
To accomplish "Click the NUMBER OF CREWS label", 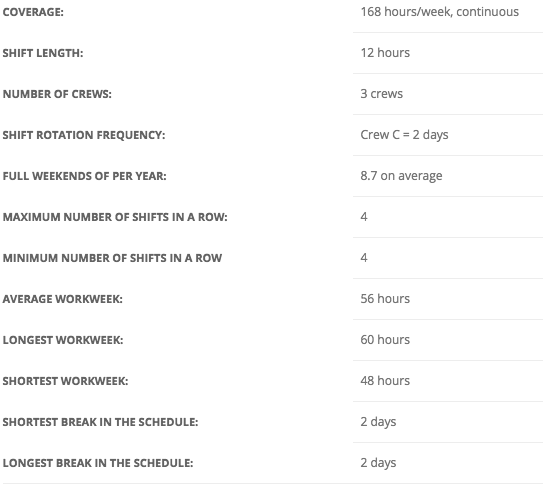I will [57, 94].
